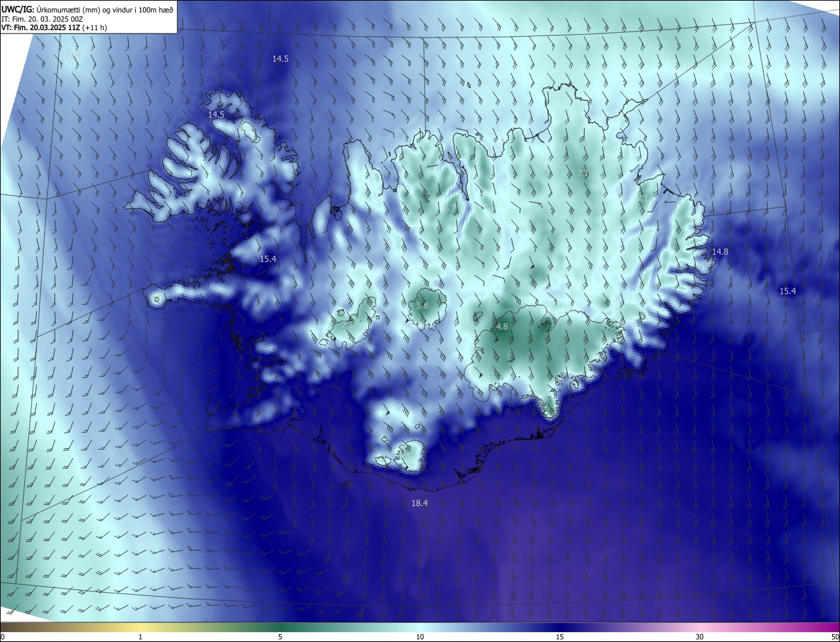Click the faint 6.7 value label in north Iceland
The height and width of the screenshot is (642, 840).
click(x=450, y=209)
